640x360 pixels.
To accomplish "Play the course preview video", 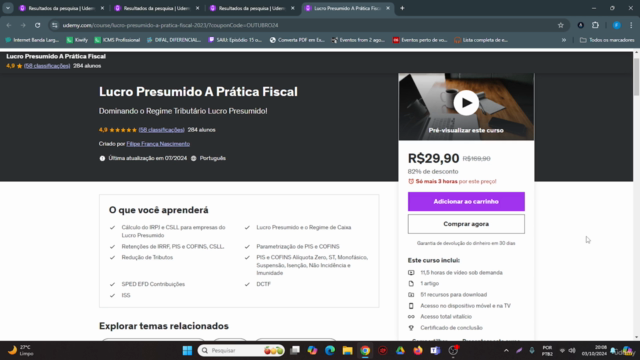I will (x=466, y=103).
